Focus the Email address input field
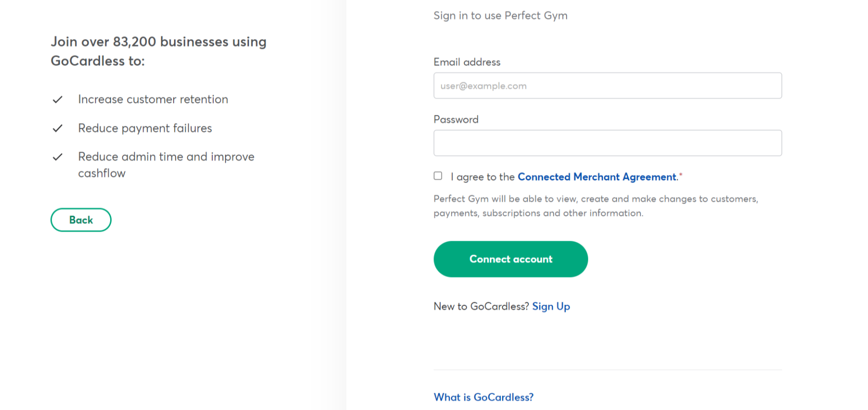The width and height of the screenshot is (868, 410). [x=607, y=86]
